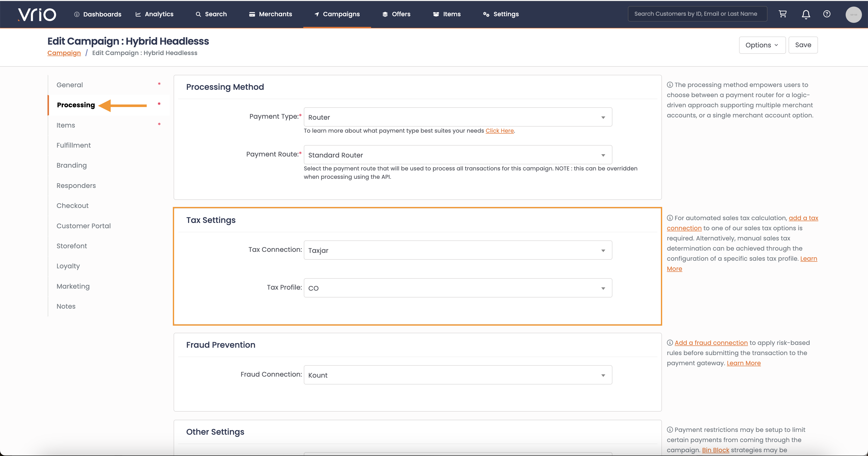Viewport: 868px width, 456px height.
Task: Open the user avatar menu
Action: coord(853,14)
